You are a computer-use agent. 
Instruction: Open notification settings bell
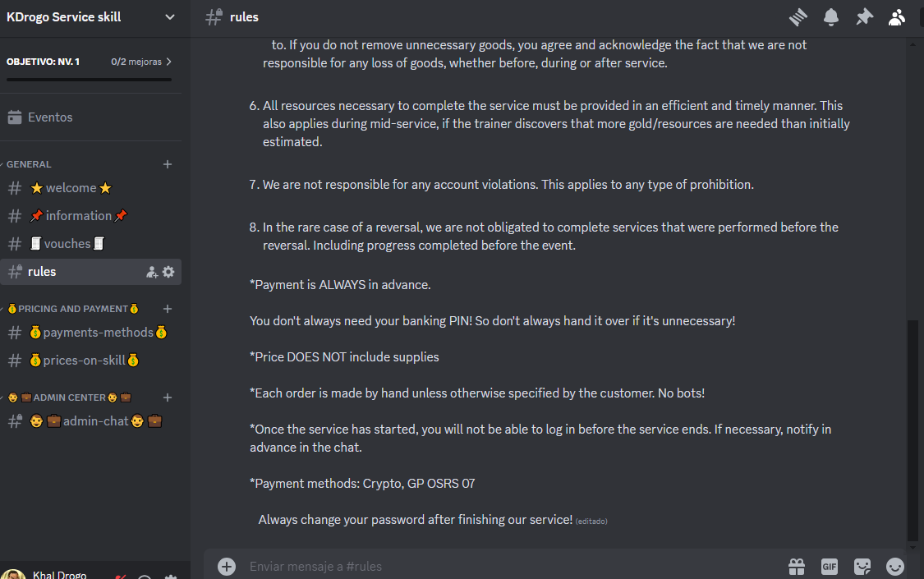pyautogui.click(x=831, y=16)
